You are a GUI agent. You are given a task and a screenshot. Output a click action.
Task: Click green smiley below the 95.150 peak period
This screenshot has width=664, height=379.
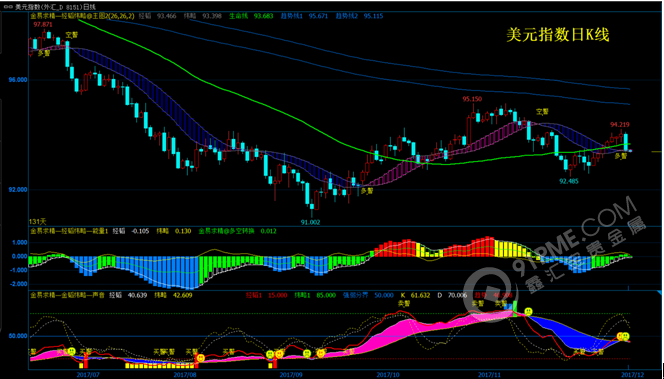(x=528, y=312)
